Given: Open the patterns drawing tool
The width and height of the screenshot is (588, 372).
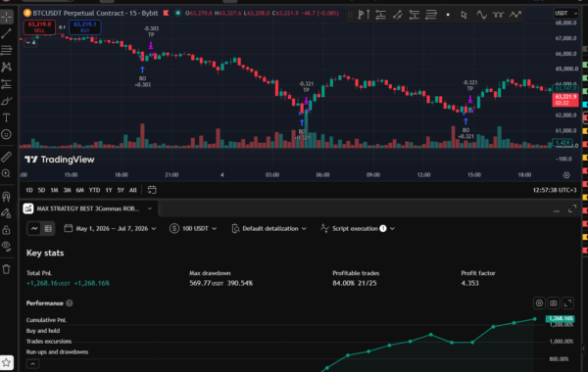Looking at the screenshot, I should coord(7,67).
